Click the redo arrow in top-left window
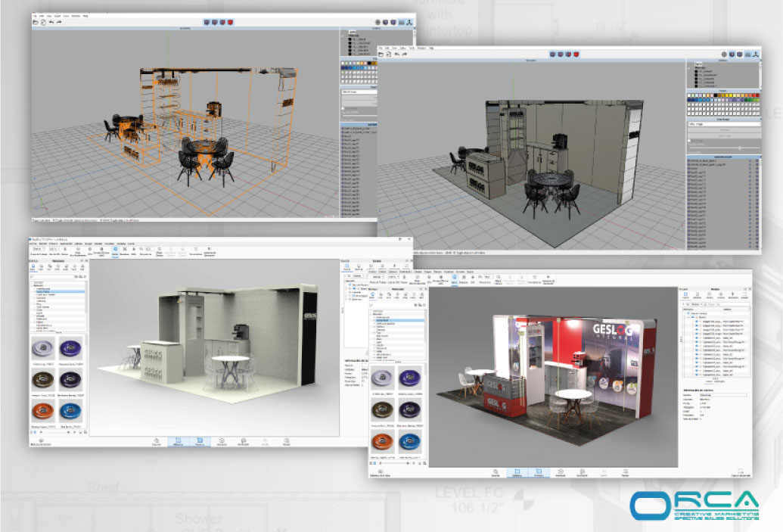The width and height of the screenshot is (783, 532). click(x=59, y=23)
